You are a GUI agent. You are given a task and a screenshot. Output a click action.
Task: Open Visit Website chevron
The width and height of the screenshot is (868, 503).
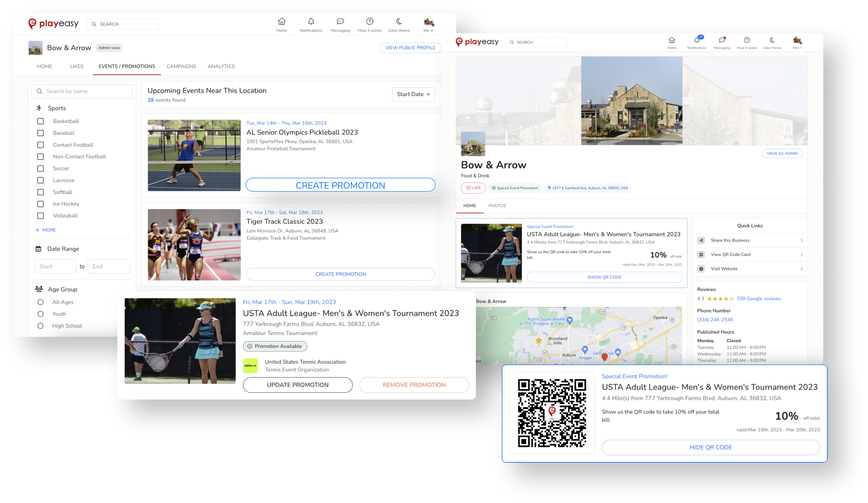[x=801, y=269]
